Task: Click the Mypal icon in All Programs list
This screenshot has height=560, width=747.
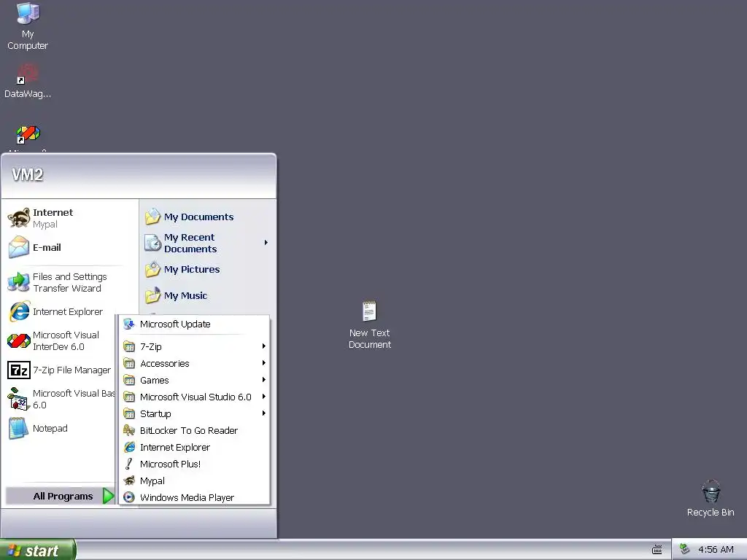Action: (x=129, y=481)
